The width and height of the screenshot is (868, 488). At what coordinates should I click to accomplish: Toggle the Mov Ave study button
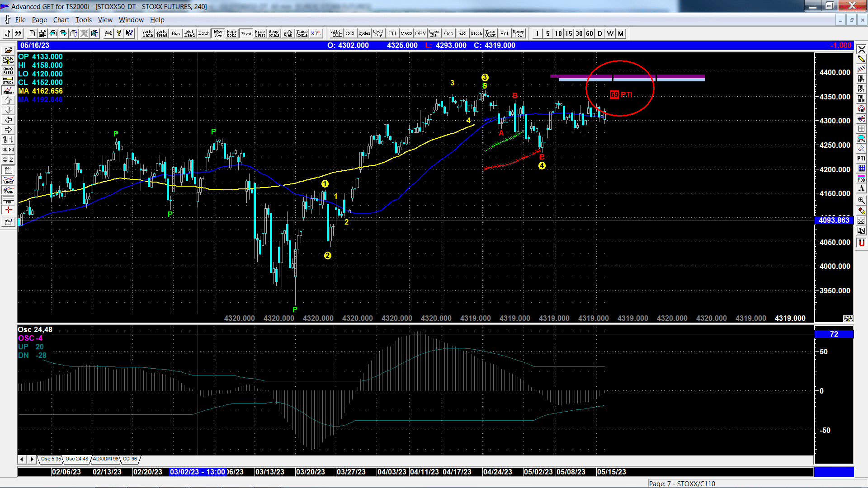(218, 33)
